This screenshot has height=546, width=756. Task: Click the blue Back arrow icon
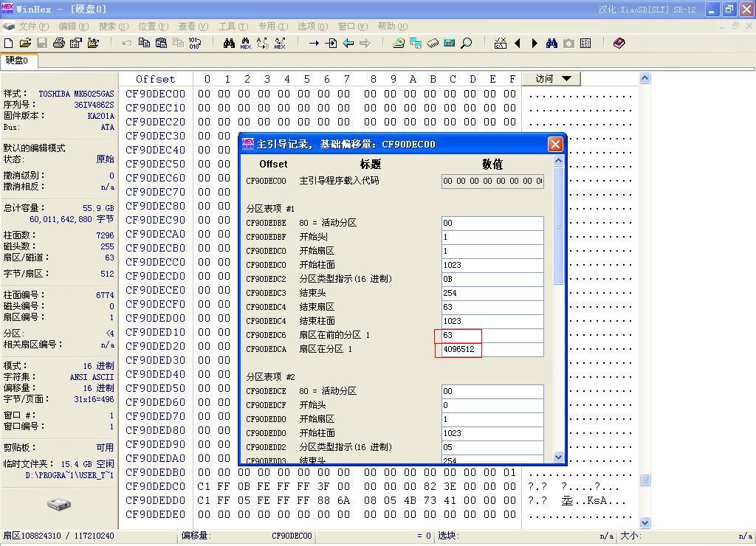tap(348, 44)
